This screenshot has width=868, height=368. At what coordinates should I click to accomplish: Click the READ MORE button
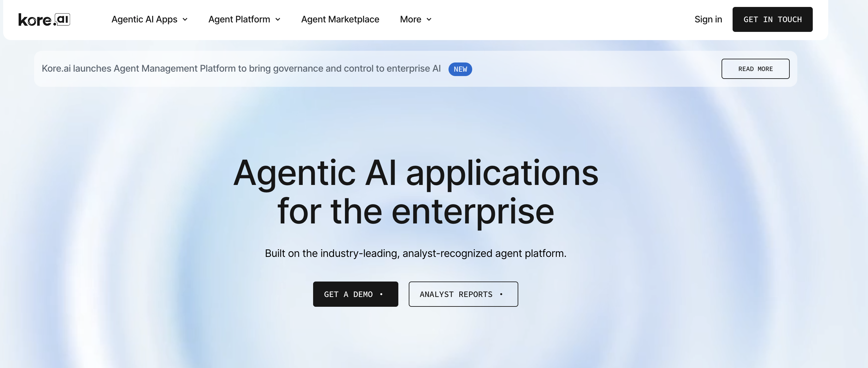(x=755, y=69)
